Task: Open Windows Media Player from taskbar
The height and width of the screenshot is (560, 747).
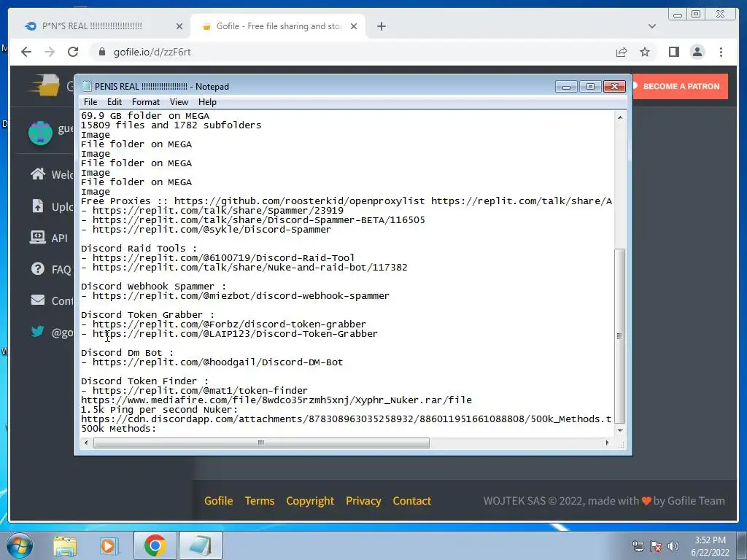Action: click(x=109, y=545)
